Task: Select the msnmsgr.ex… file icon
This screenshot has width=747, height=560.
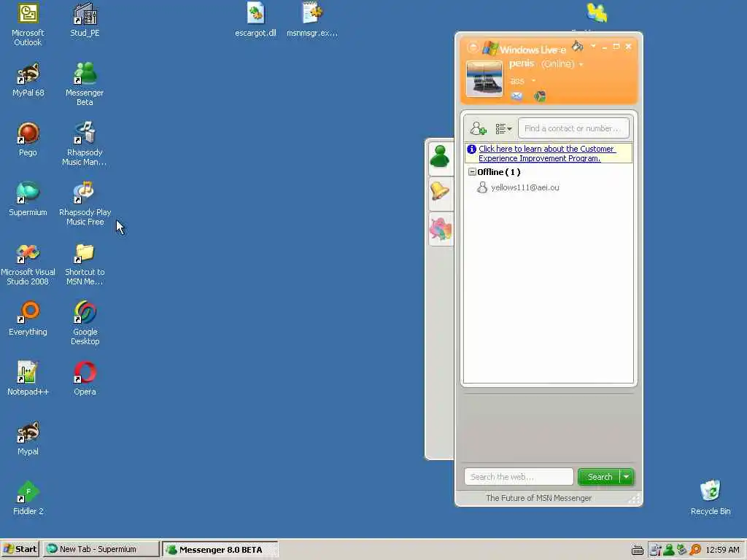Action: (x=312, y=20)
